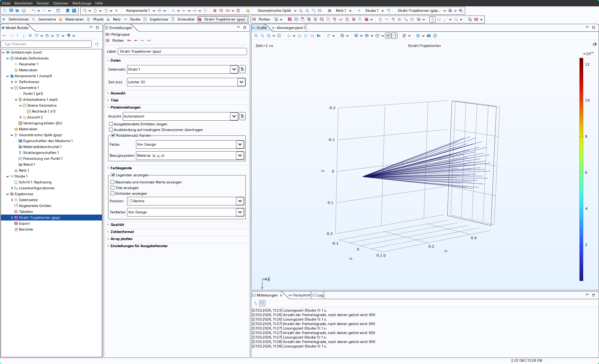Screen dimensions: 599x364
Task: Open the Ergebnisse ribbon tab
Action: (x=159, y=19)
